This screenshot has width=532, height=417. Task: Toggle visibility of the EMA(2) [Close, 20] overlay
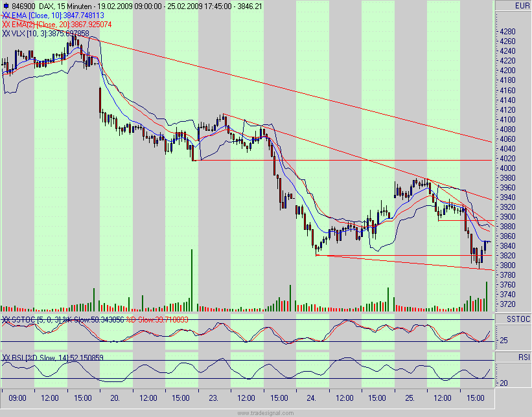6,22
